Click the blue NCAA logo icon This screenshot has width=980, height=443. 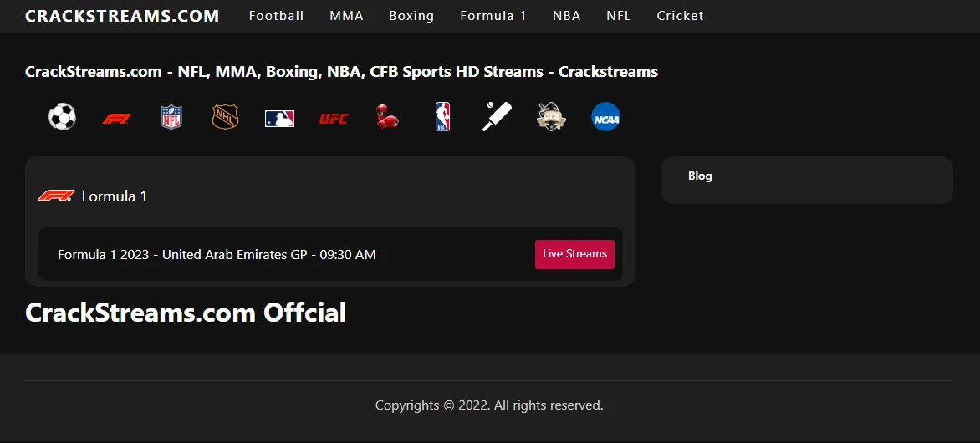tap(605, 118)
